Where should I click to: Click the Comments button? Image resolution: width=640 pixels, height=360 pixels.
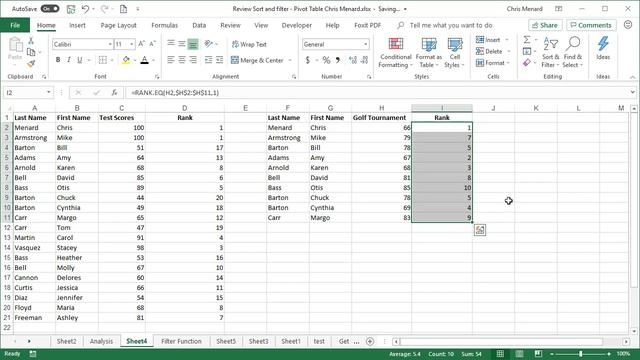click(x=591, y=25)
